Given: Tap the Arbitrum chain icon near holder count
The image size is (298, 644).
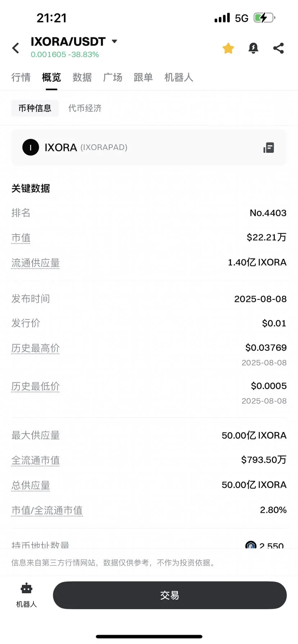Looking at the screenshot, I should [251, 545].
